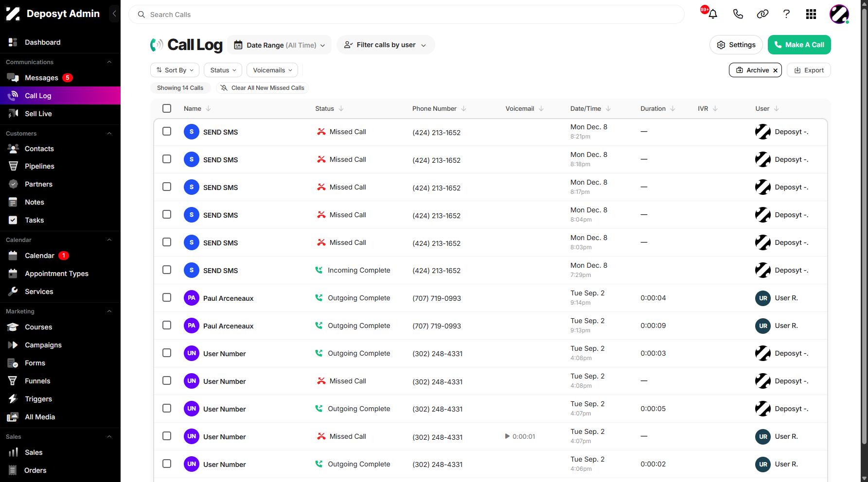Open the help question mark icon

pyautogui.click(x=786, y=14)
